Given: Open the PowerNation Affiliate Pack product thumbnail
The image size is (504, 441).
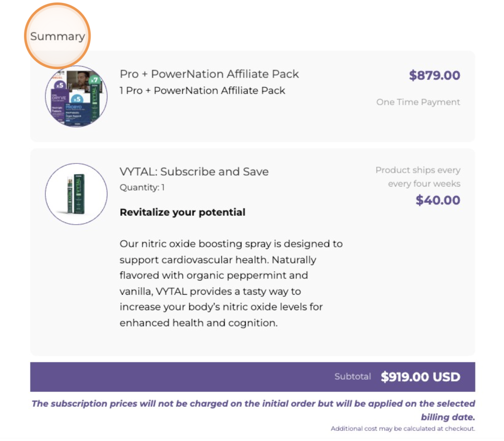Looking at the screenshot, I should point(76,96).
